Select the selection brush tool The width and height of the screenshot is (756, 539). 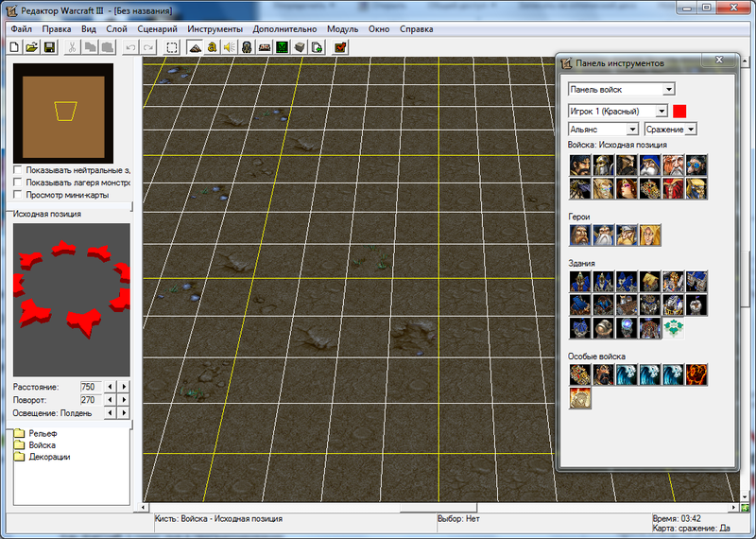[172, 47]
